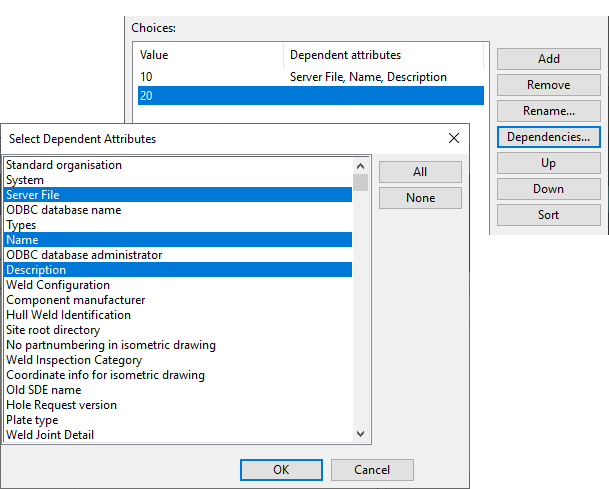This screenshot has width=609, height=489.
Task: Click the Dependencies... button
Action: click(548, 137)
